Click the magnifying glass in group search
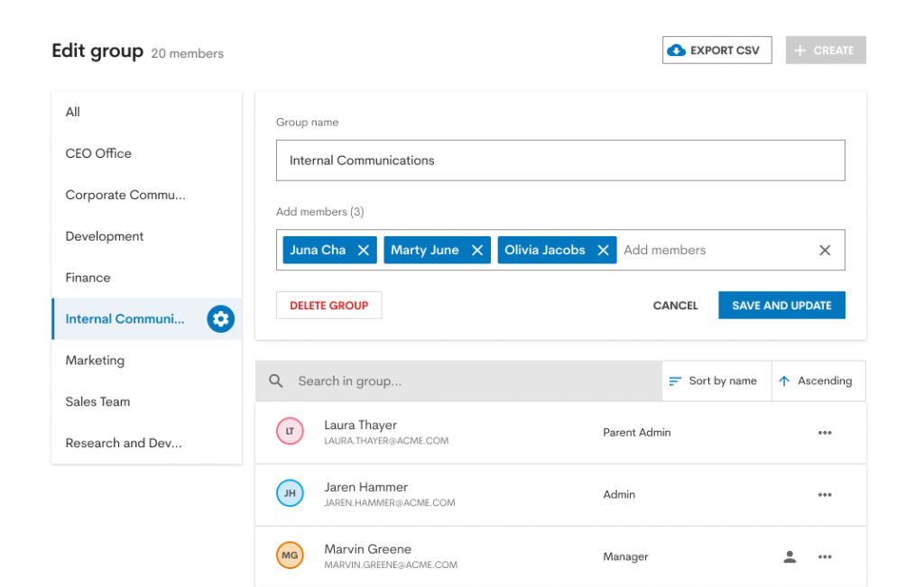Image resolution: width=924 pixels, height=587 pixels. click(x=275, y=381)
